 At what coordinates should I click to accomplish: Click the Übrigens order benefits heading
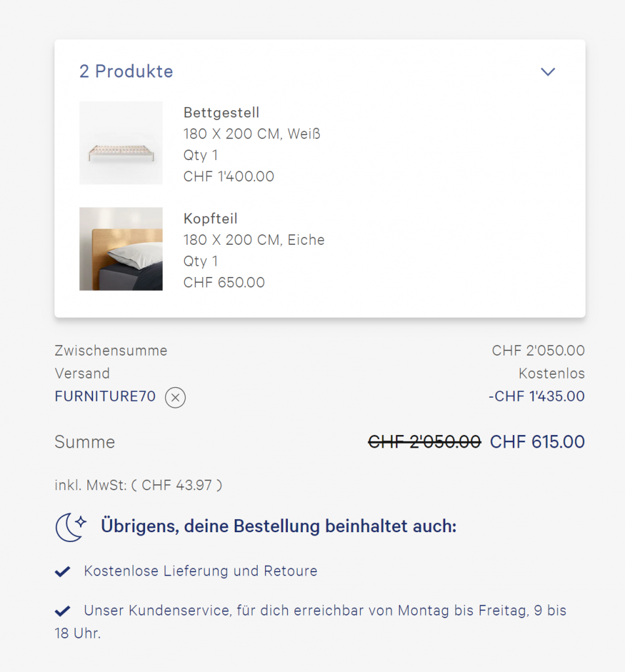pos(278,526)
